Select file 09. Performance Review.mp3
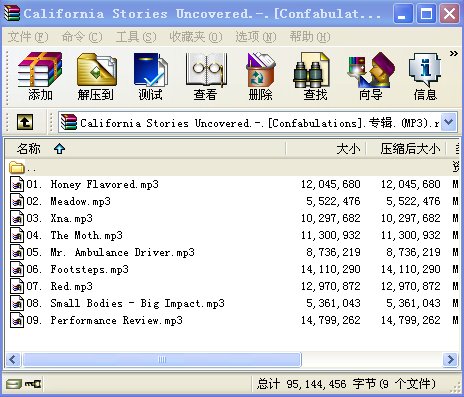This screenshot has width=464, height=397. pyautogui.click(x=232, y=320)
